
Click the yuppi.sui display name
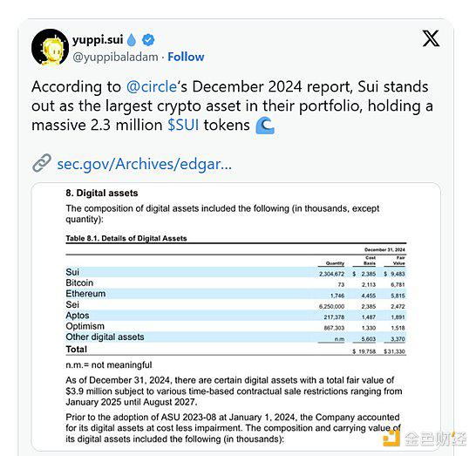pos(98,40)
